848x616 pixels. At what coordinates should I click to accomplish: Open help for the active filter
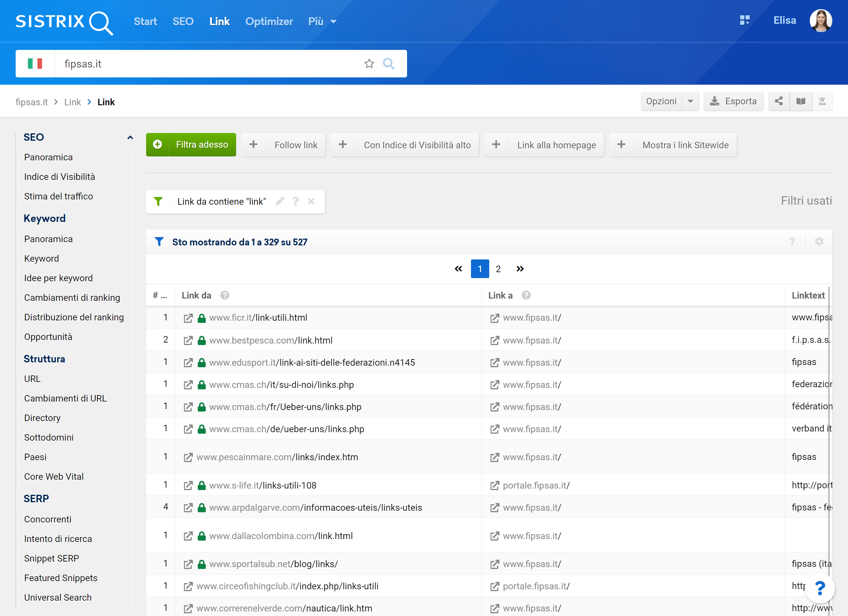295,201
